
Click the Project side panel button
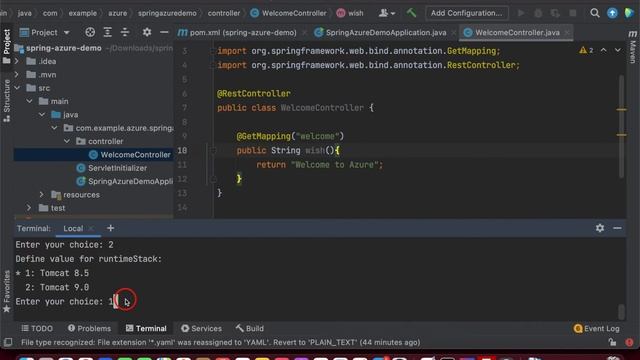7,46
